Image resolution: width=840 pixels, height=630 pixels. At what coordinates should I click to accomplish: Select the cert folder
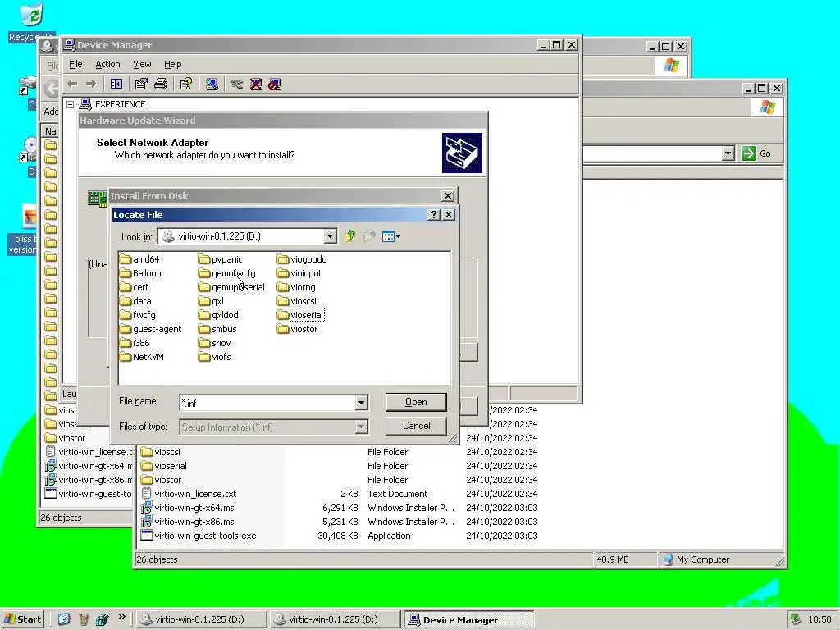(135, 287)
